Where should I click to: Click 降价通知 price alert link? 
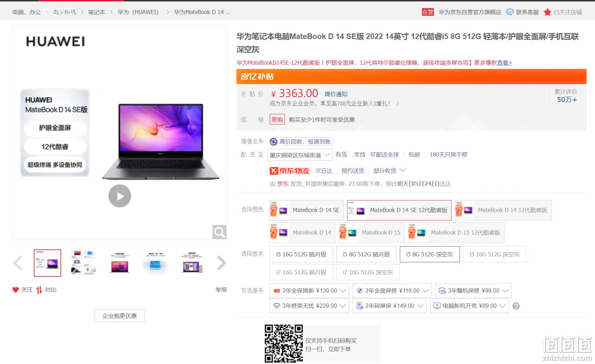click(336, 94)
